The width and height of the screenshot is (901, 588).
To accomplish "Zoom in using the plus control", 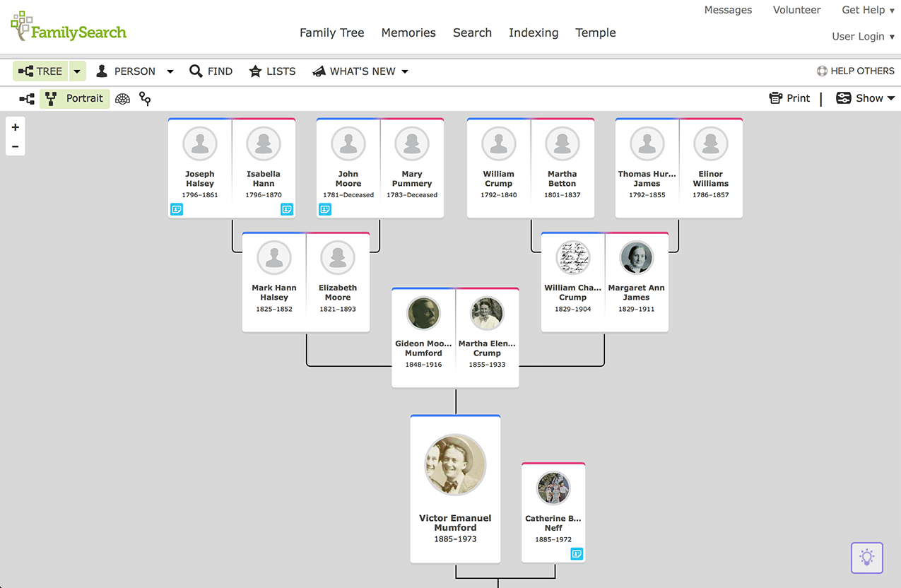I will click(15, 127).
